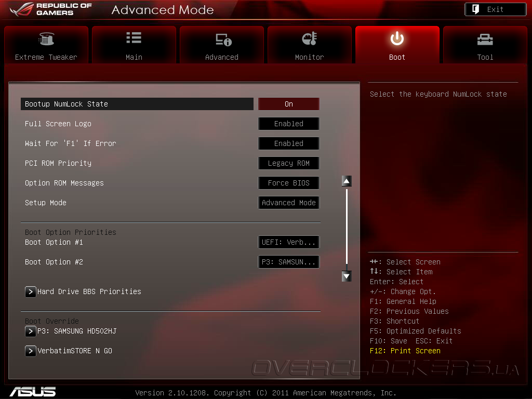Viewport: 532px width, 399px height.
Task: Select Setup Mode label
Action: [x=46, y=203]
